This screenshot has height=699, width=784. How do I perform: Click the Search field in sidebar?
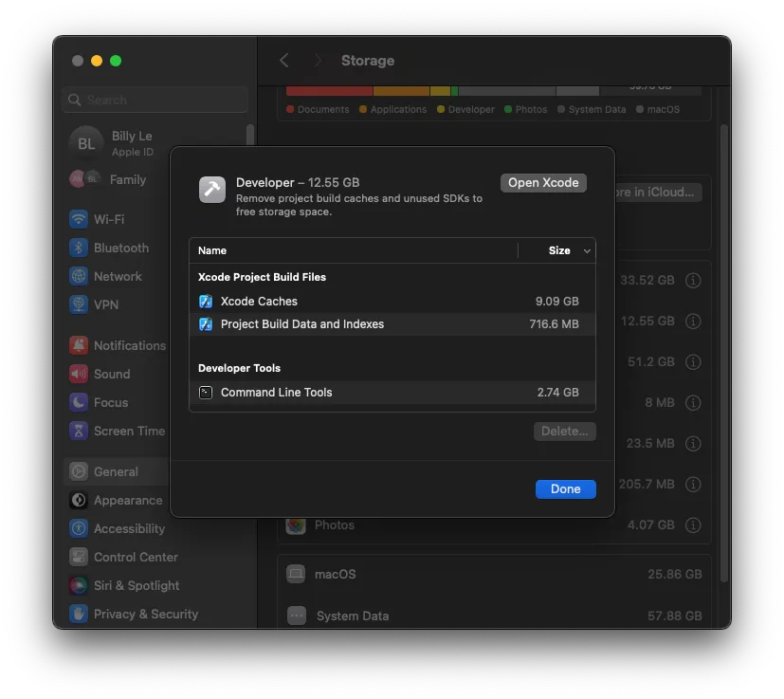155,100
